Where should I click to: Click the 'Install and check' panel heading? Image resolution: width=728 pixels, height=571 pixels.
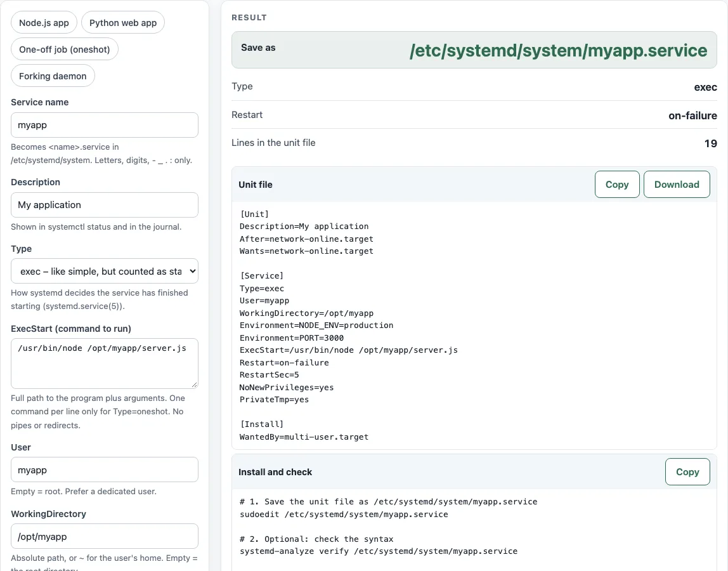(275, 472)
